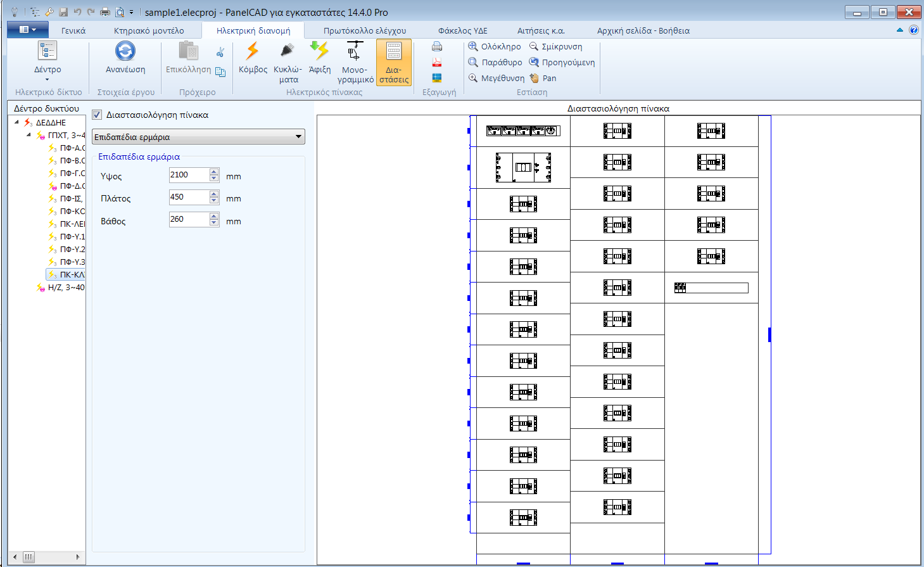The height and width of the screenshot is (567, 924).
Task: Select ΠΦ-Υ.1 in the network tree
Action: (72, 236)
